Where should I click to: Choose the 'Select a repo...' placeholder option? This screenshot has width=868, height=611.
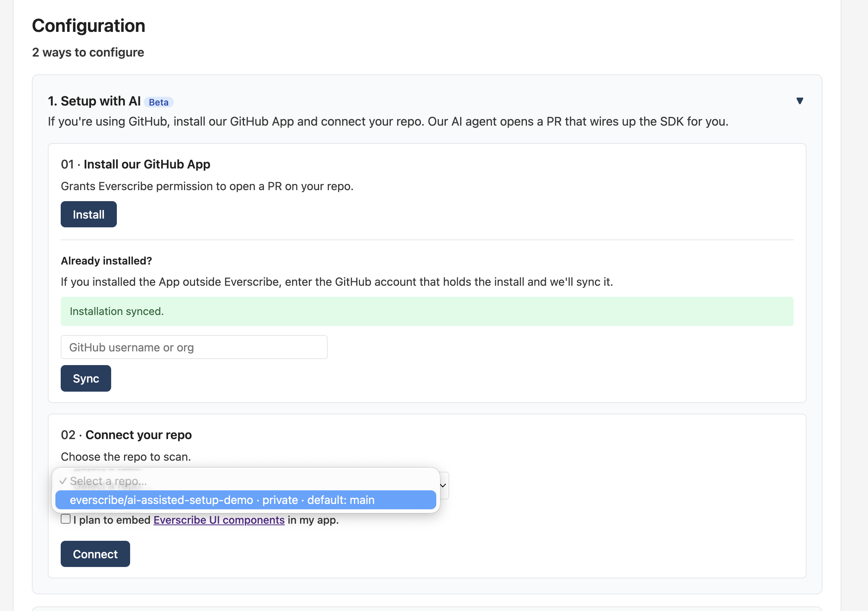tap(245, 481)
